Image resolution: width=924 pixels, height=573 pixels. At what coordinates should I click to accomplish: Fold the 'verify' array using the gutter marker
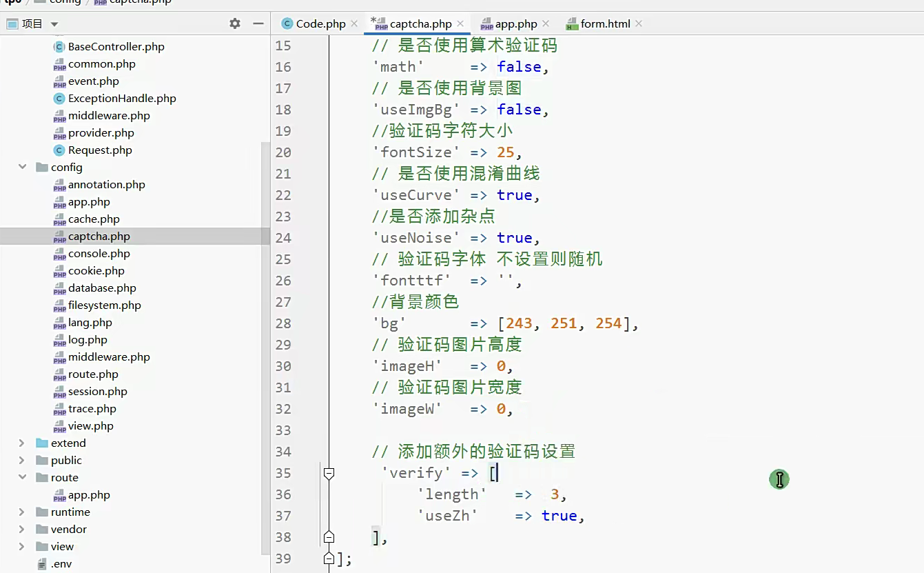click(329, 473)
